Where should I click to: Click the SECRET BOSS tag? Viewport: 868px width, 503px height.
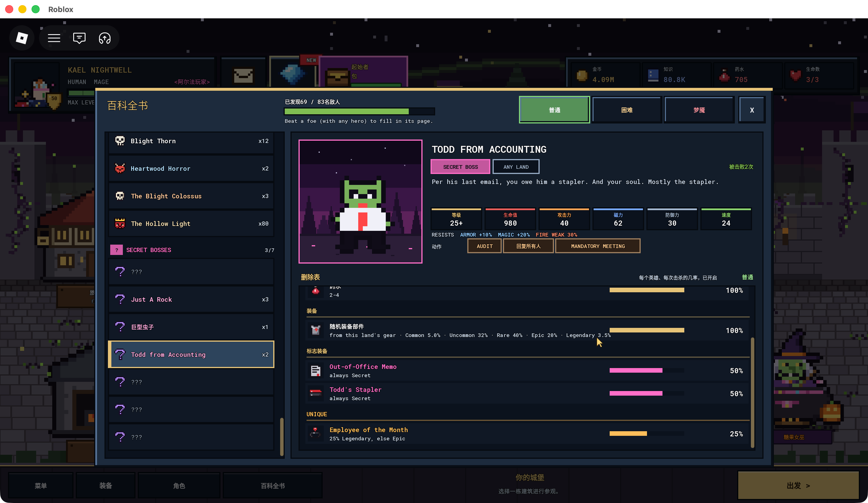point(460,167)
